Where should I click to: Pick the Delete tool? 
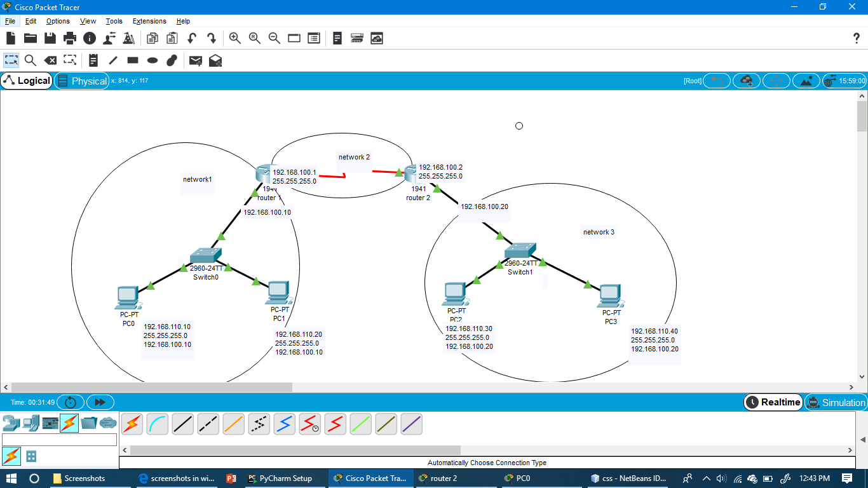pyautogui.click(x=51, y=60)
